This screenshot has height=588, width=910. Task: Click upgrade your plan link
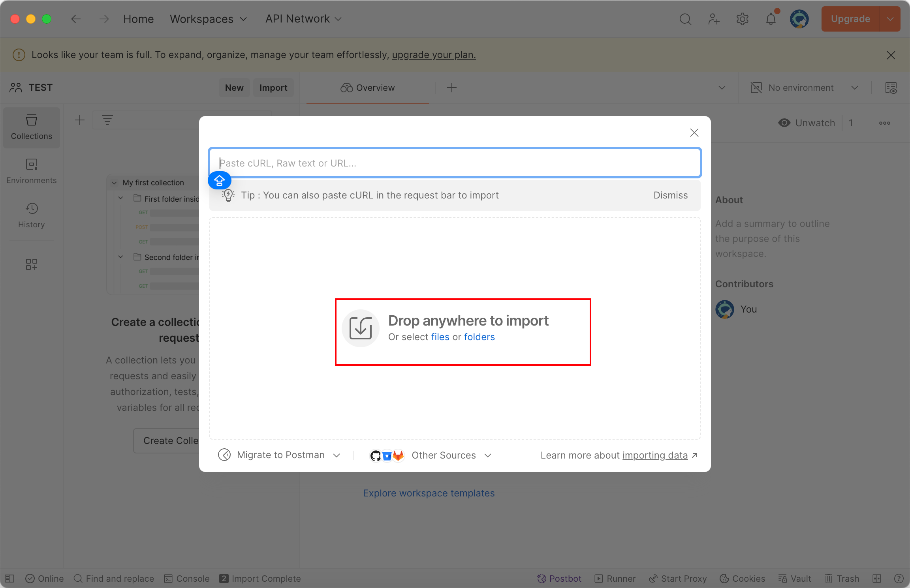[x=434, y=55]
